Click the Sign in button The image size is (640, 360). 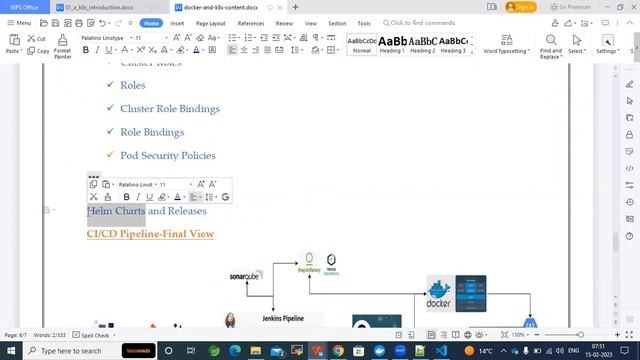(x=521, y=7)
